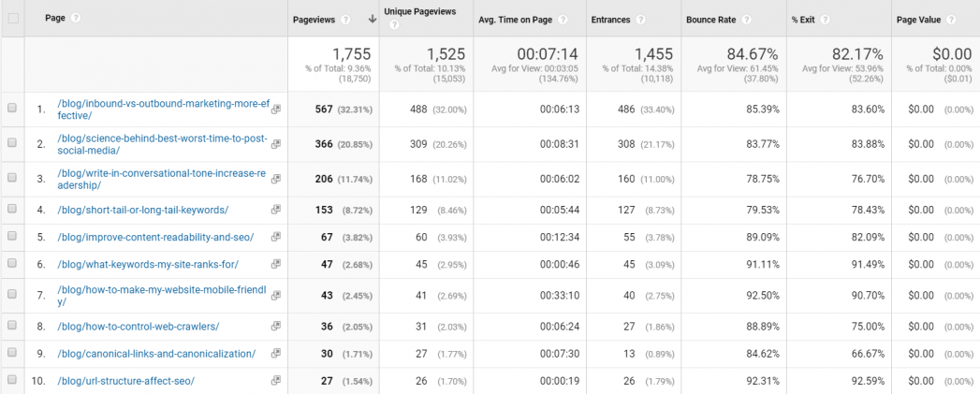Check row 5 improve-content-readability checkbox
This screenshot has width=980, height=394.
click(12, 237)
